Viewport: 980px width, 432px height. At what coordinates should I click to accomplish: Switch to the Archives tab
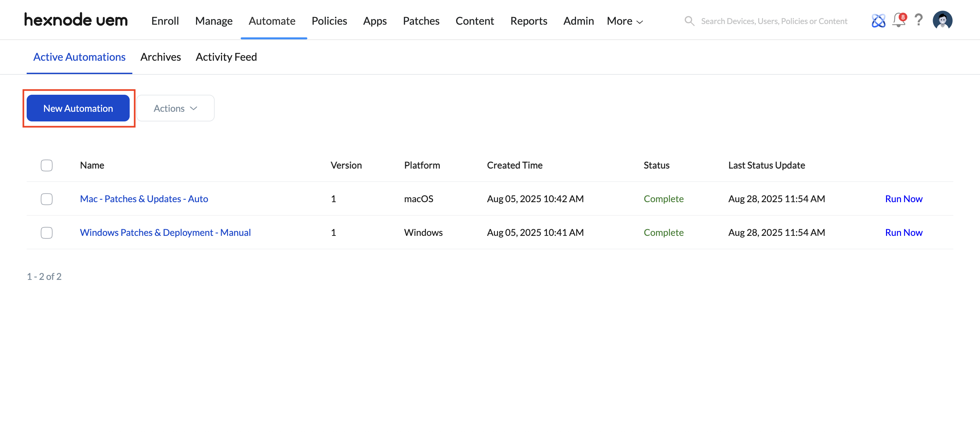click(x=160, y=57)
